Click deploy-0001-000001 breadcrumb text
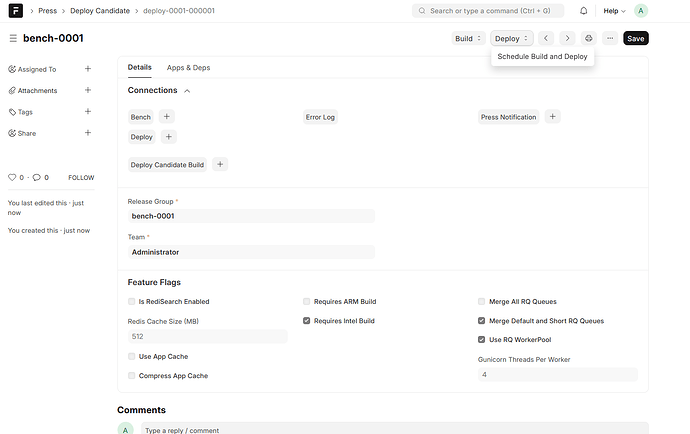The image size is (690, 434). click(179, 11)
